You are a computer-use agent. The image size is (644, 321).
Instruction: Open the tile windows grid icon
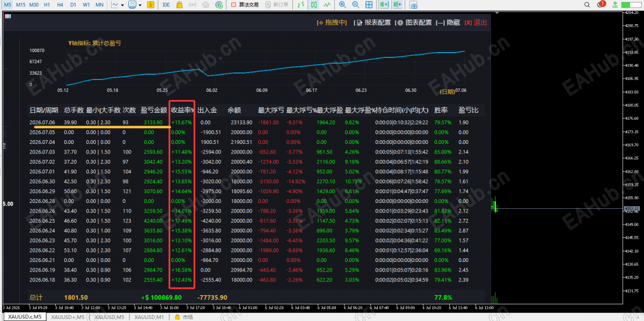369,4
